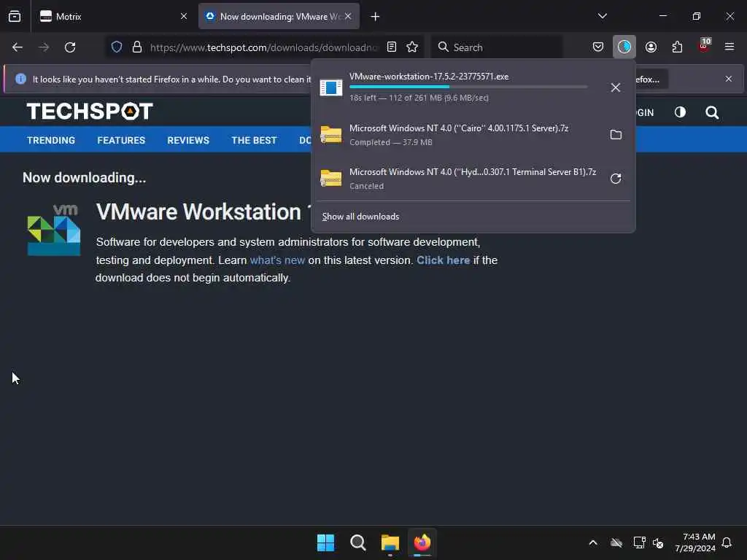
Task: Open the clock showing 7:43 AM
Action: pyautogui.click(x=695, y=542)
